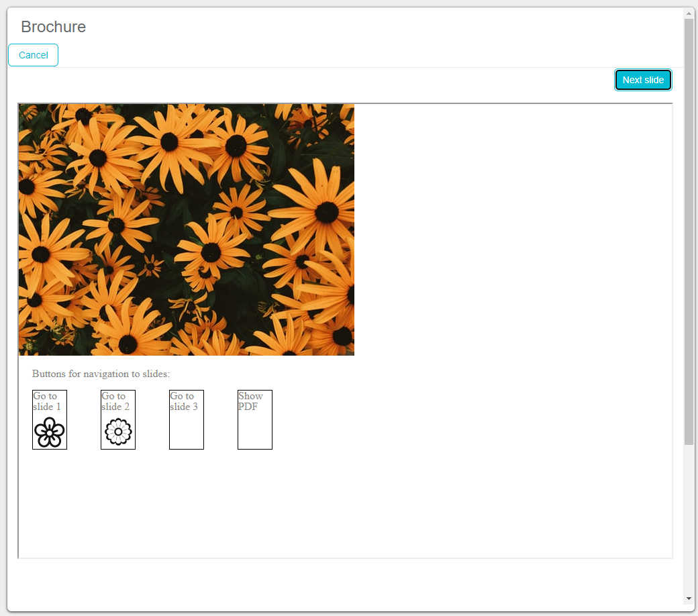This screenshot has height=616, width=698.
Task: Click the scrollbar up arrow
Action: (x=689, y=13)
